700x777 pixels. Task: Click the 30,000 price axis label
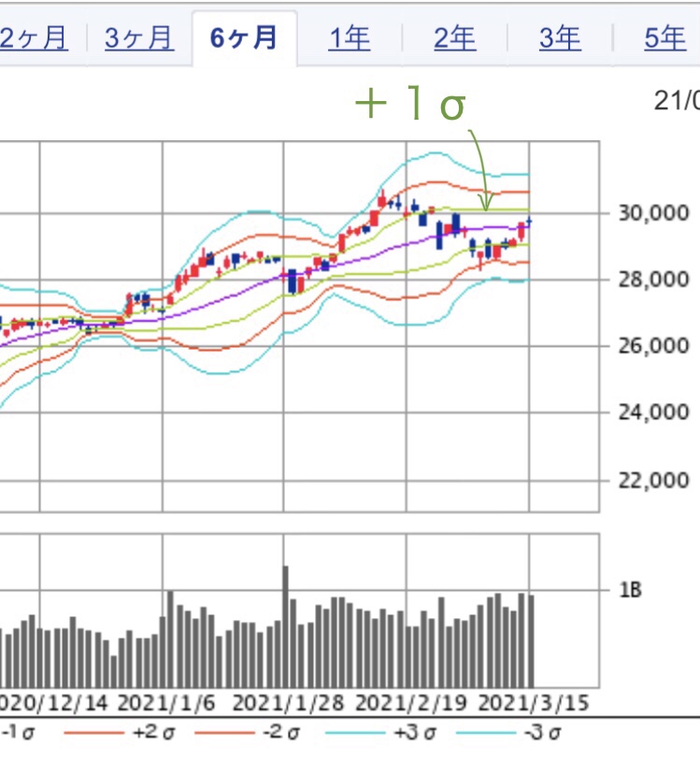click(x=653, y=213)
